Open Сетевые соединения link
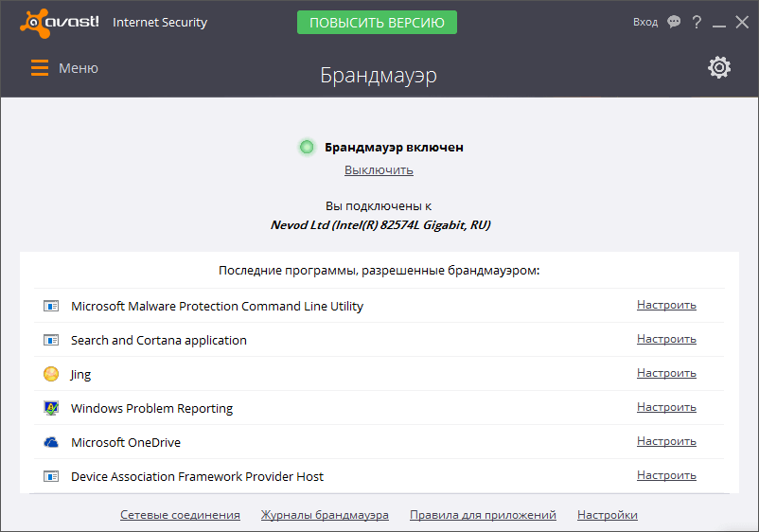 tap(180, 515)
